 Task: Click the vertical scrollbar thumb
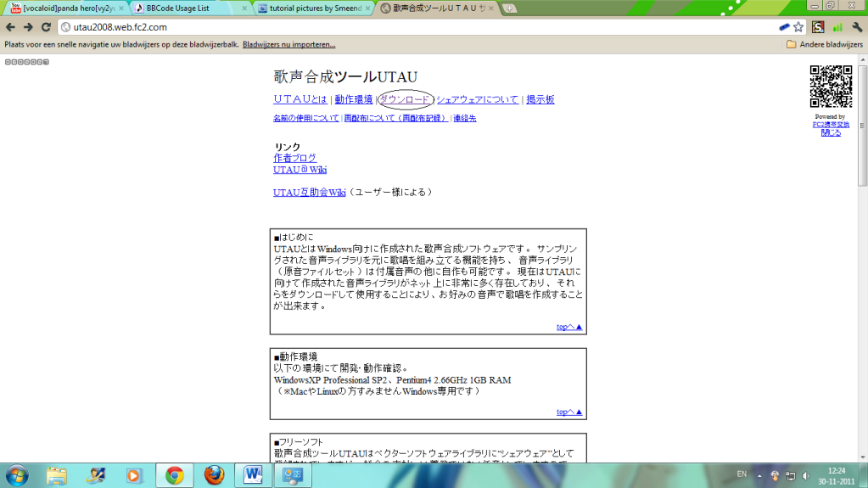(x=862, y=126)
